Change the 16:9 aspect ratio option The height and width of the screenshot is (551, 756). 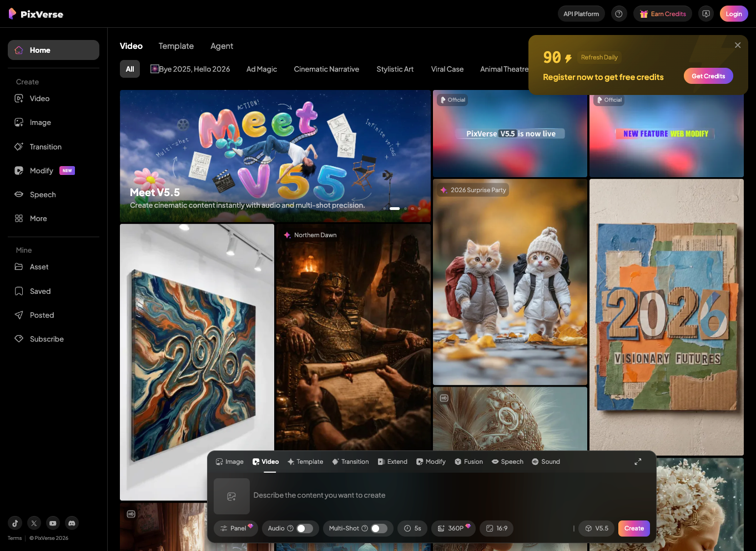496,528
